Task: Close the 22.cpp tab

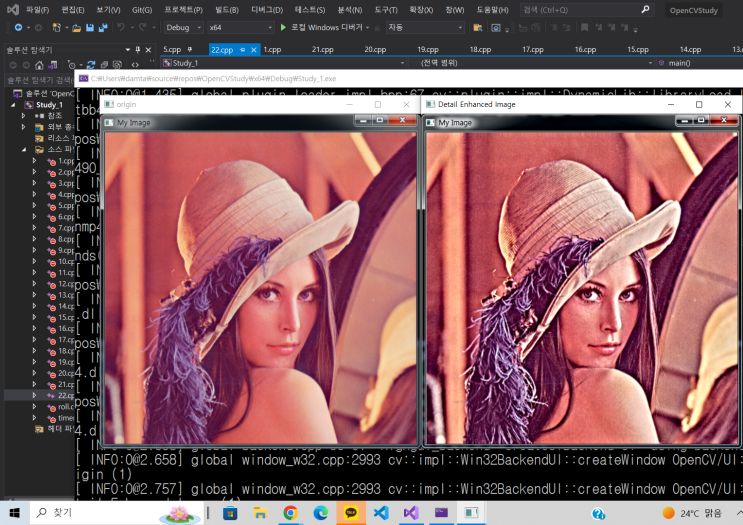Action: (x=254, y=50)
